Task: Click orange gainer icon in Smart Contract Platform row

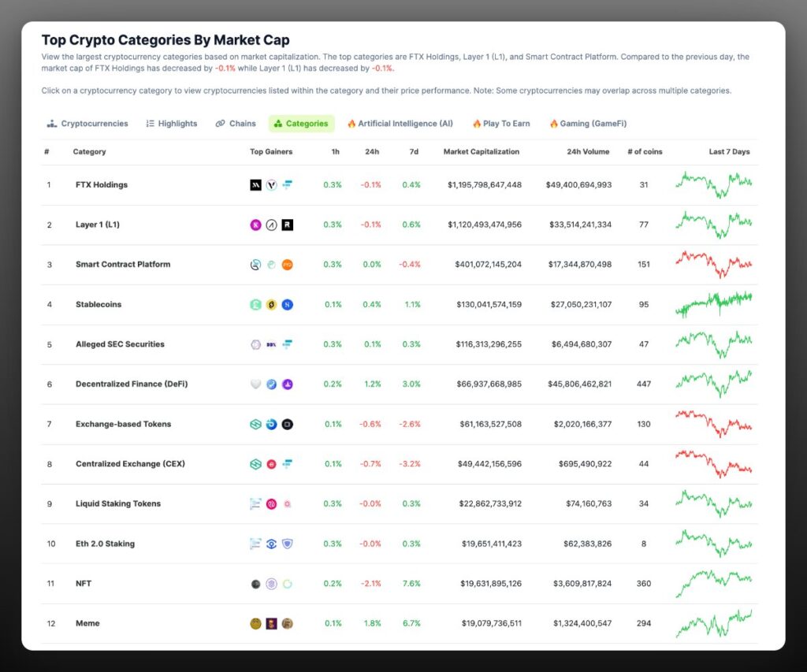Action: pyautogui.click(x=288, y=265)
